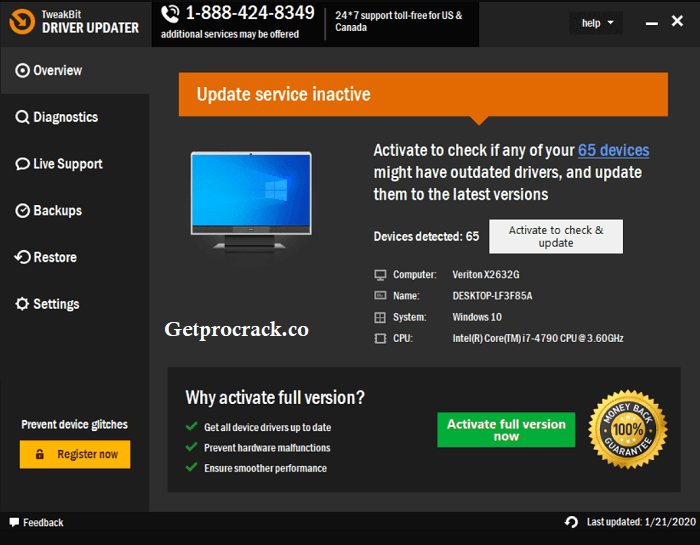Click the 24*7 support toll-free text
This screenshot has width=700, height=545.
point(399,21)
